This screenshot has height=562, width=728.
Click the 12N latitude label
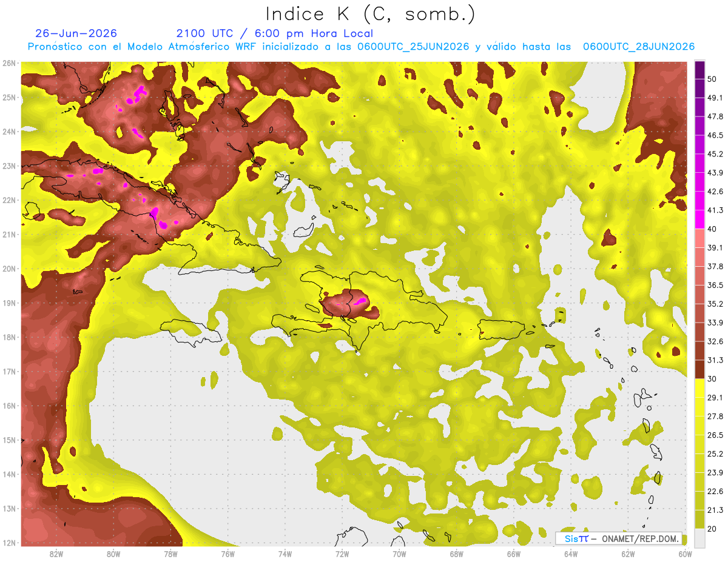coord(9,543)
